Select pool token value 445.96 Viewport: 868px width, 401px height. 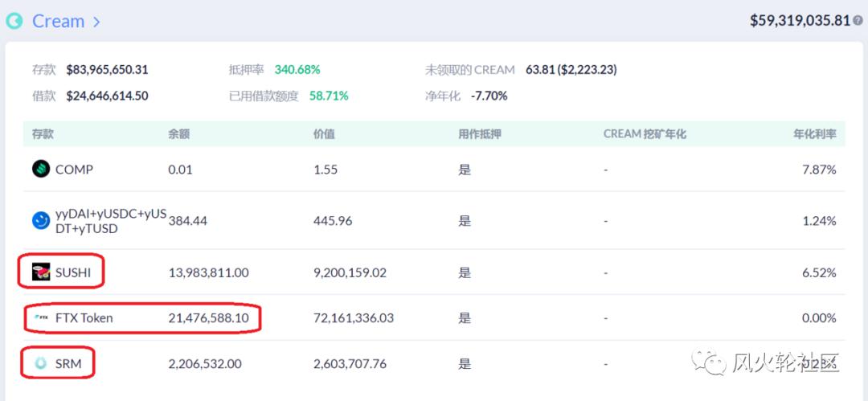333,221
